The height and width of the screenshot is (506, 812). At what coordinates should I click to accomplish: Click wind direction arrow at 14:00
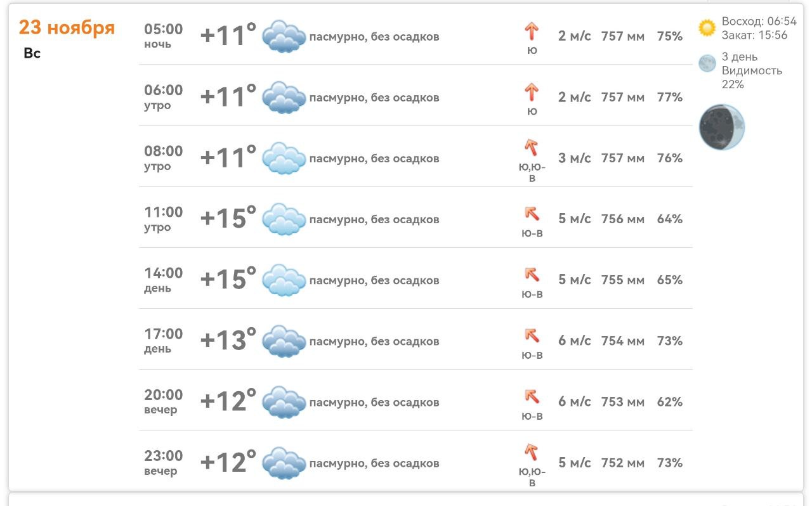(532, 275)
